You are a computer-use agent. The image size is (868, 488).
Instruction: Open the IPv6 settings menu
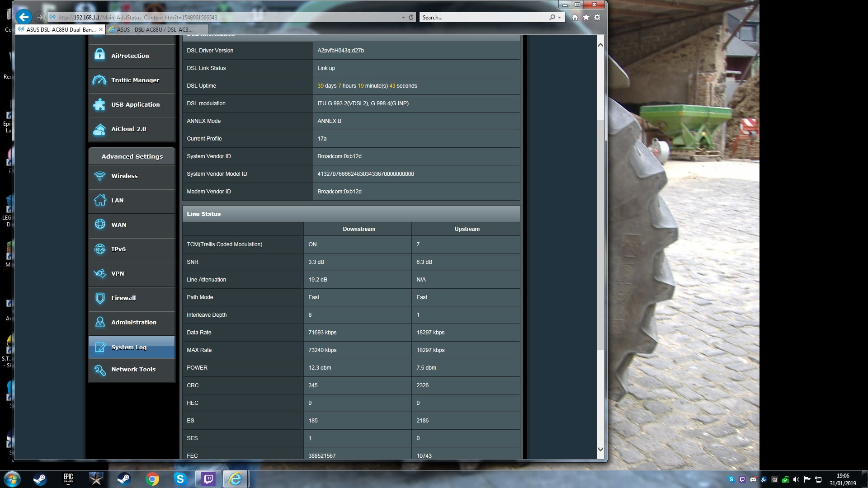point(118,249)
